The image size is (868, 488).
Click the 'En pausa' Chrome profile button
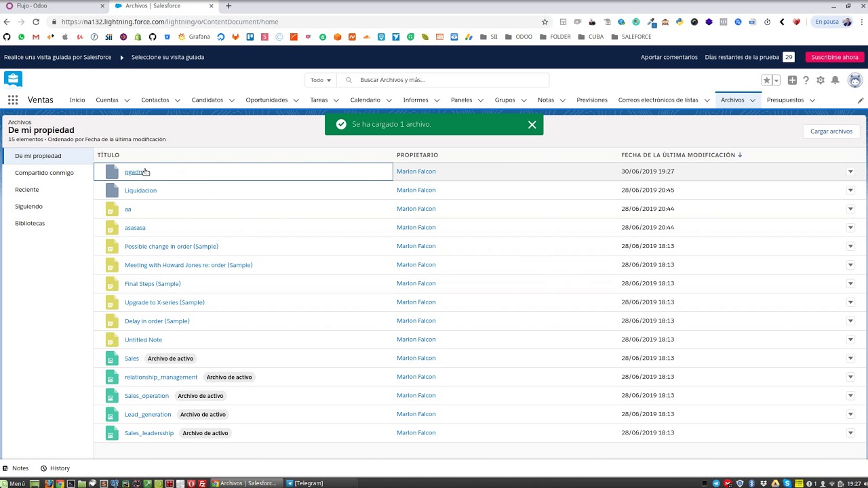(x=833, y=22)
